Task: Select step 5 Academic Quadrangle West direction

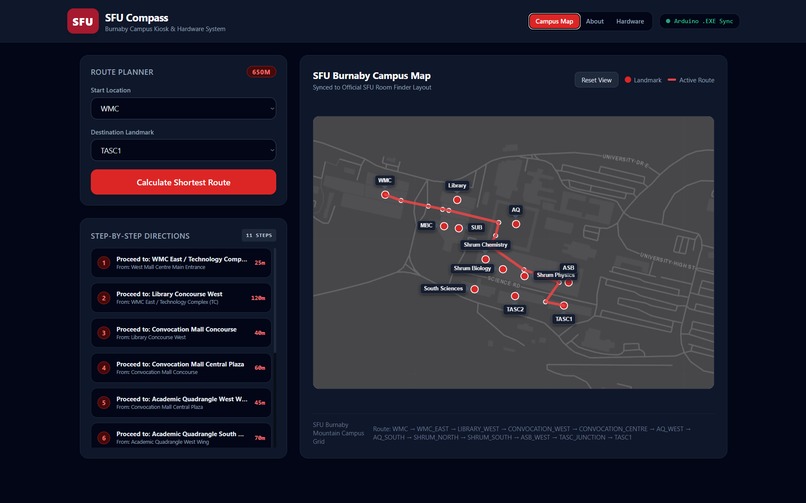Action: coord(181,402)
